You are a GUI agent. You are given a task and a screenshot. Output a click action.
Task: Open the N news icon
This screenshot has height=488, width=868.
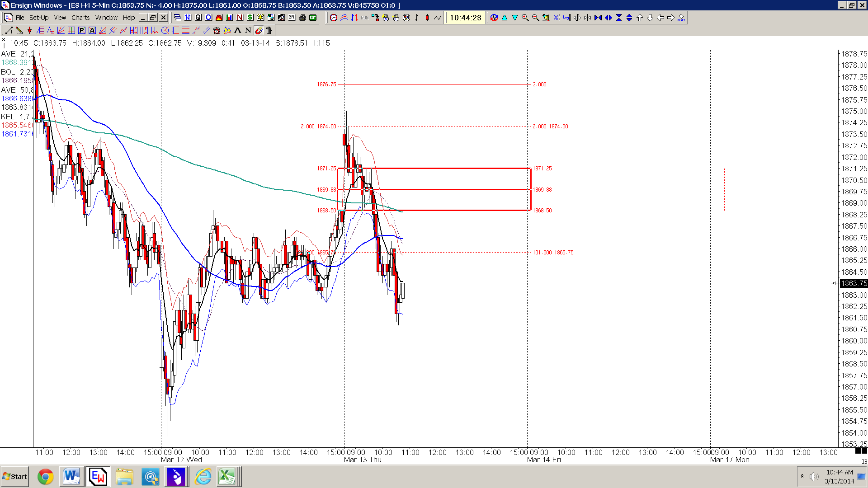(240, 18)
